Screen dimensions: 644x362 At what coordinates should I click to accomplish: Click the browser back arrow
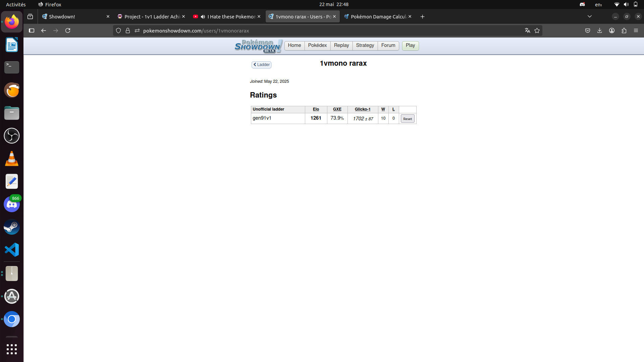[44, 31]
